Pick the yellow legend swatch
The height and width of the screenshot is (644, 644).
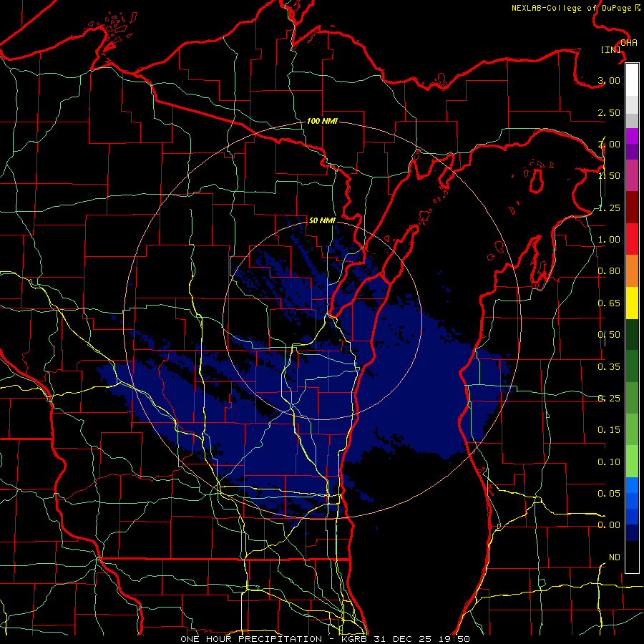632,303
